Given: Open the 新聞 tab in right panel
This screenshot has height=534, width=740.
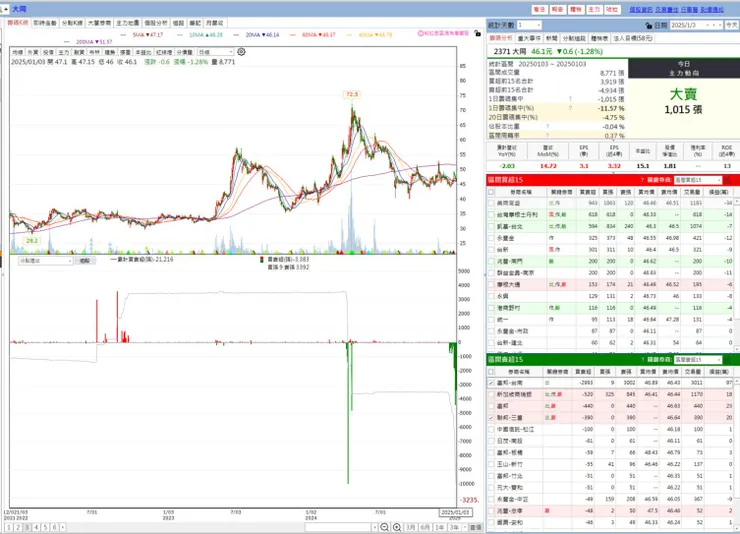Looking at the screenshot, I should 551,38.
